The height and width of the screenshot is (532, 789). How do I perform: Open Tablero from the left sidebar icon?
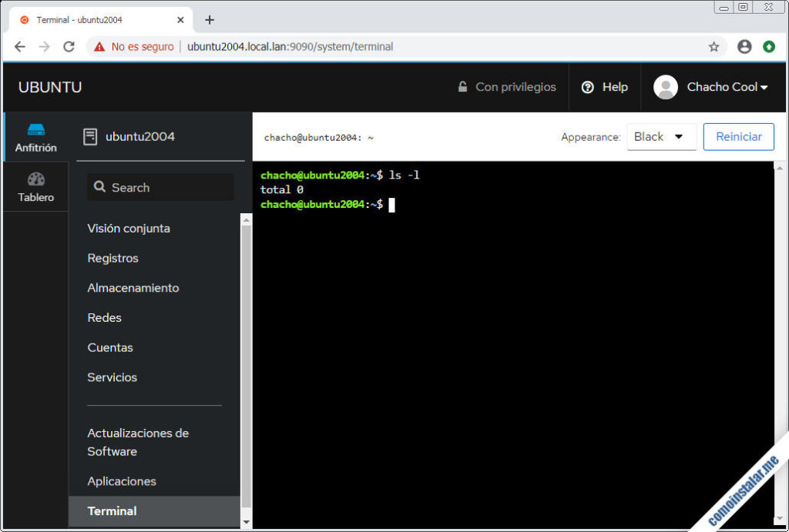[35, 180]
